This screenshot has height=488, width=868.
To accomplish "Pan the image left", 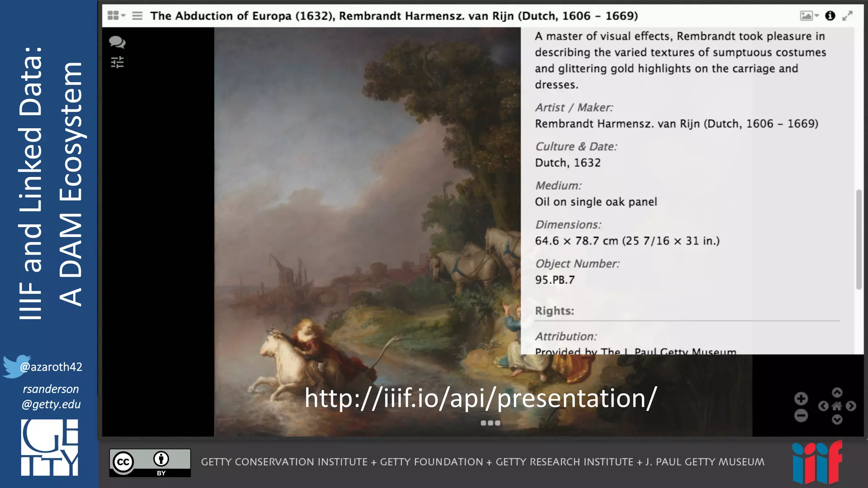I will (x=823, y=406).
